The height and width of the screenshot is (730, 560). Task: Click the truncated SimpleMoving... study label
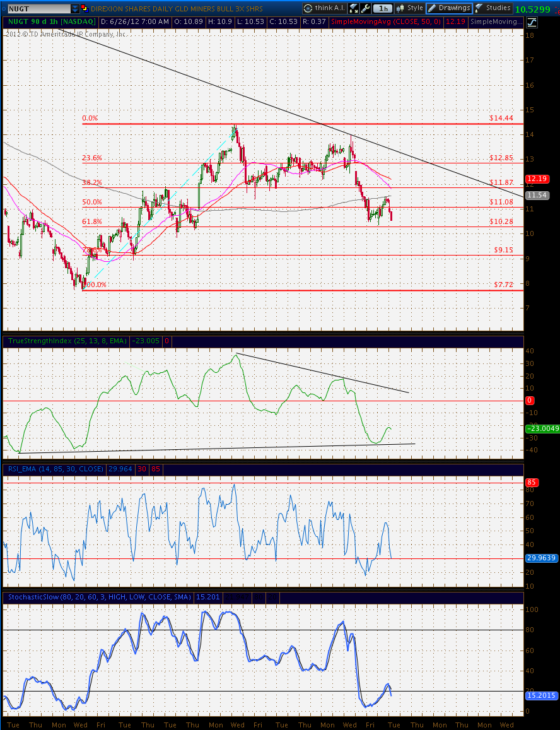click(x=496, y=22)
